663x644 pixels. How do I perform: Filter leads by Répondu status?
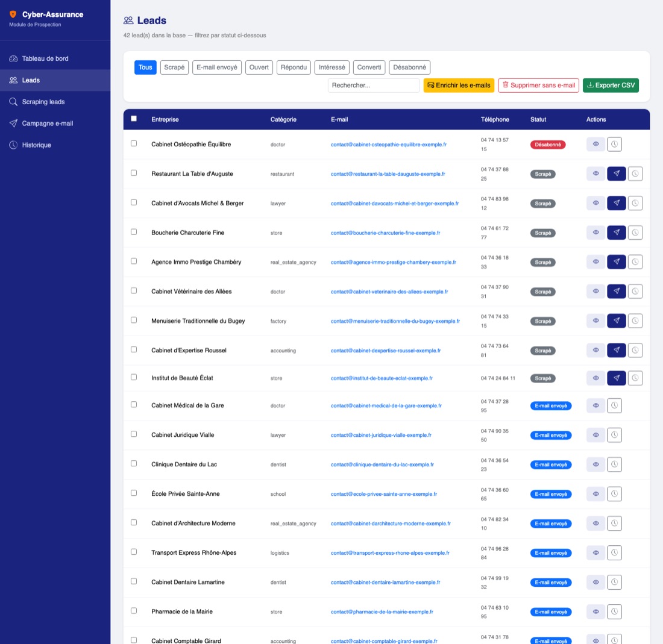(x=294, y=67)
